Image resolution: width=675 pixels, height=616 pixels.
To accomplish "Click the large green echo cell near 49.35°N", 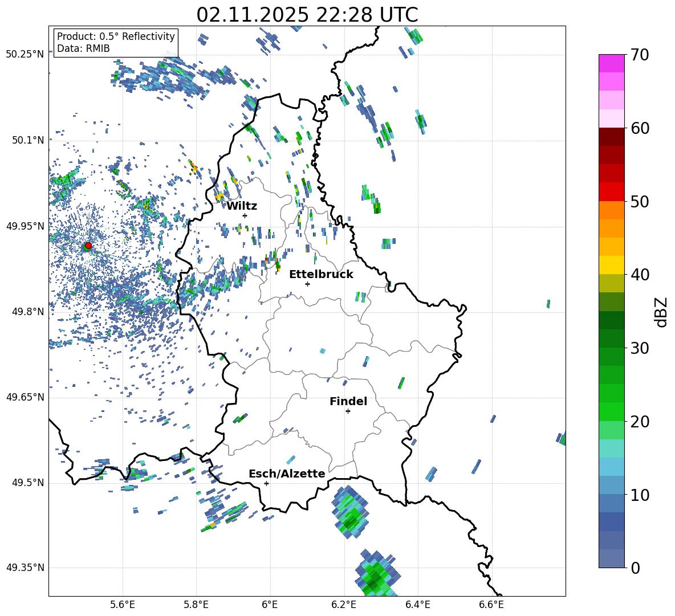I will coord(377,573).
